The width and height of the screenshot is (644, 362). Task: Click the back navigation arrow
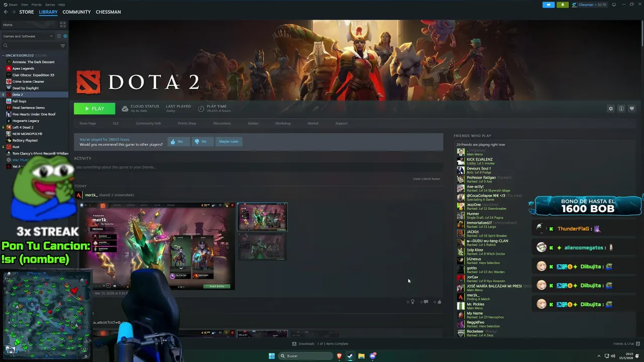(6, 12)
